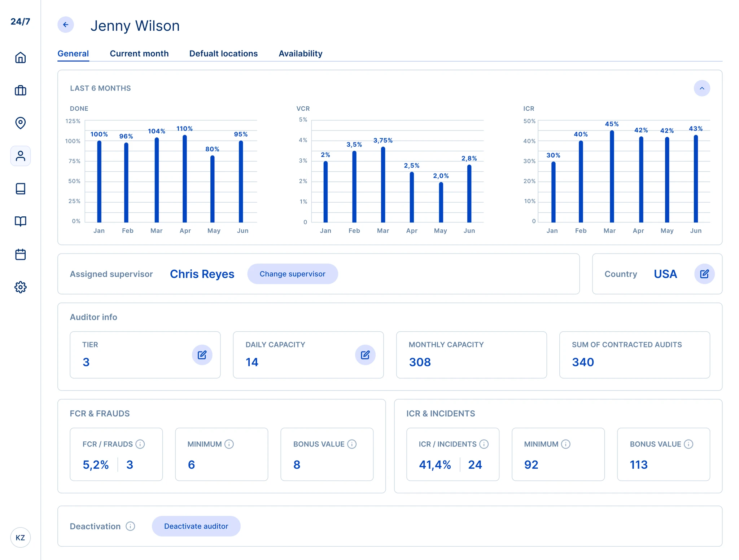The height and width of the screenshot is (560, 739).
Task: Open the calendar icon in sidebar
Action: coord(21,254)
